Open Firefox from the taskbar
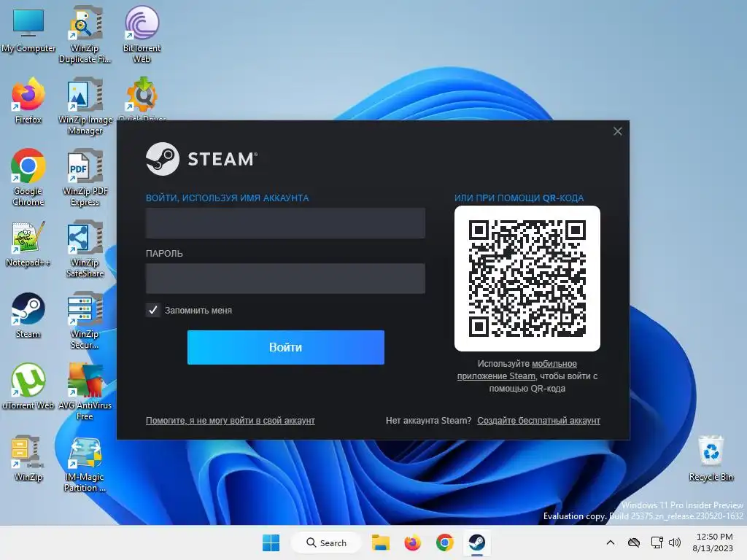The height and width of the screenshot is (560, 747). click(x=413, y=542)
